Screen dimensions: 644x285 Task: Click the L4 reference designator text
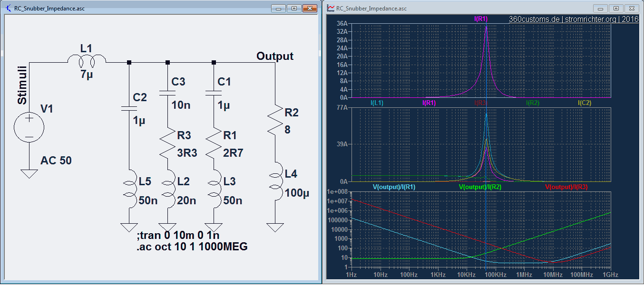point(291,174)
